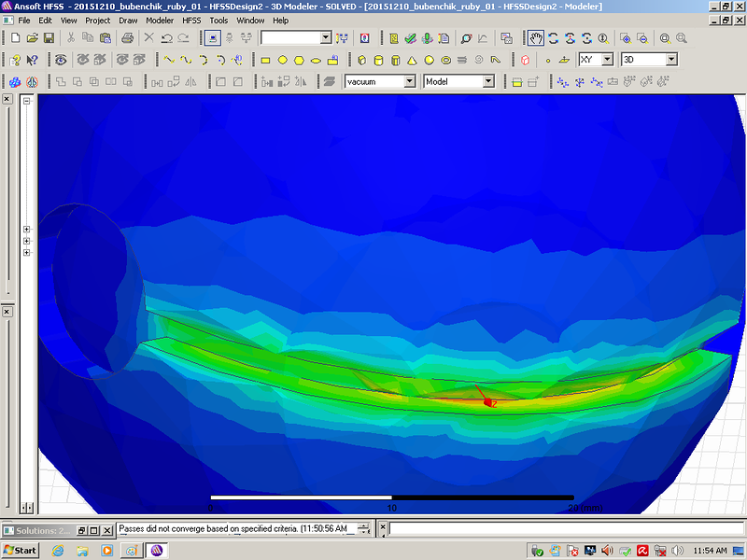Select the Draw Cylinder tool
Viewport: 747px width, 560px height.
[378, 60]
